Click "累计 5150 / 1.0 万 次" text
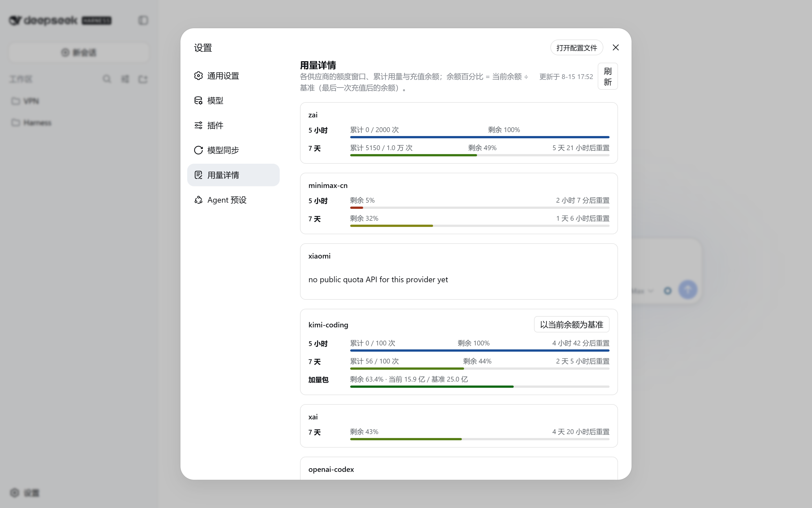 pyautogui.click(x=381, y=148)
